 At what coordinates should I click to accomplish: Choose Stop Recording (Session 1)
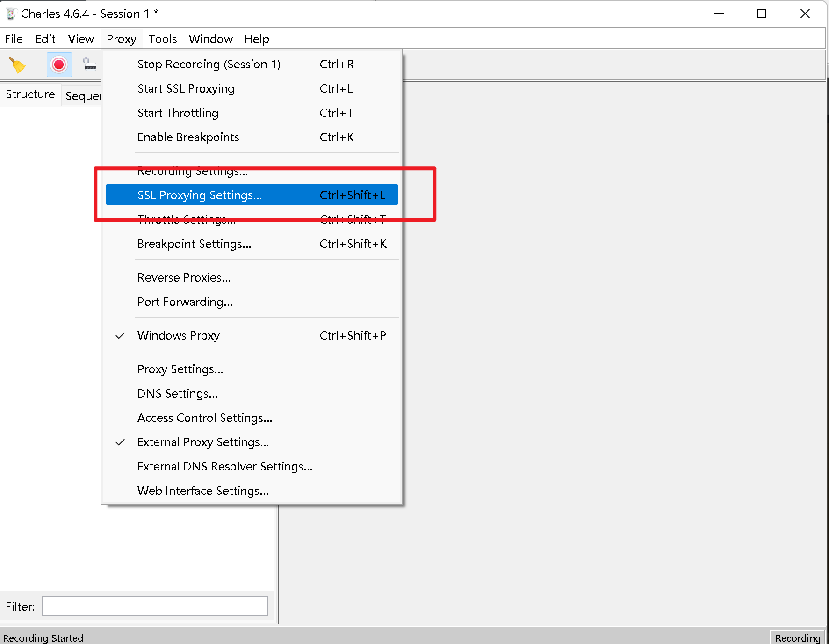[252, 64]
